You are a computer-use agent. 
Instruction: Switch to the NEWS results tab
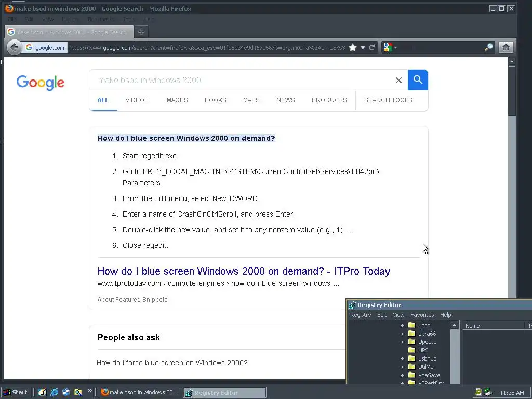click(x=286, y=100)
